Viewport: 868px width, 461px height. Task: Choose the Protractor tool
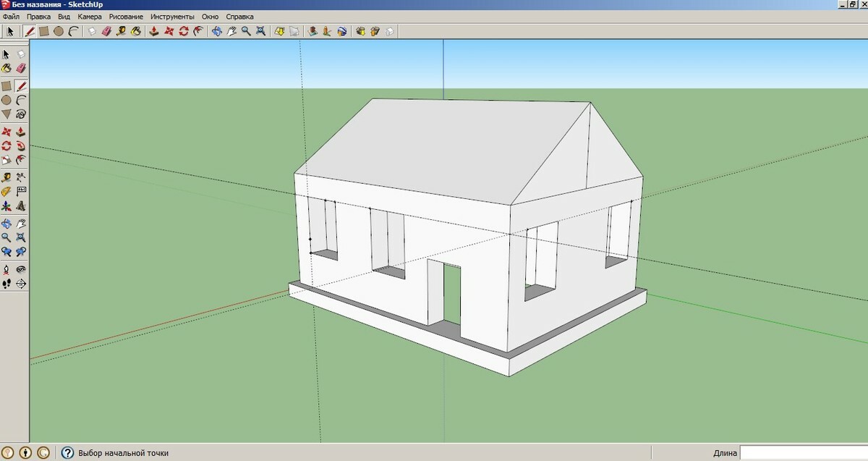pos(7,192)
